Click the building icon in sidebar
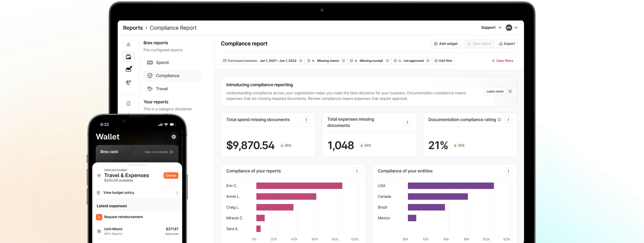The image size is (644, 243). 128,103
